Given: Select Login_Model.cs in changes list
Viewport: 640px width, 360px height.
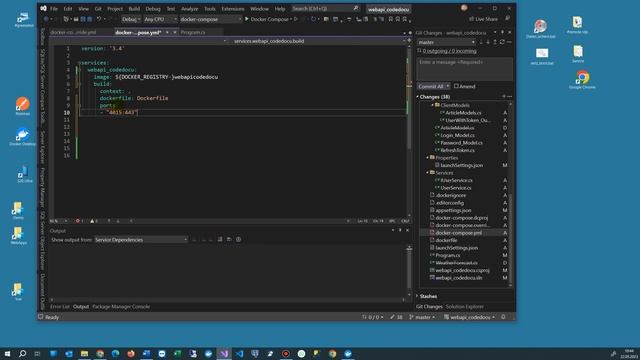Looking at the screenshot, I should point(457,135).
